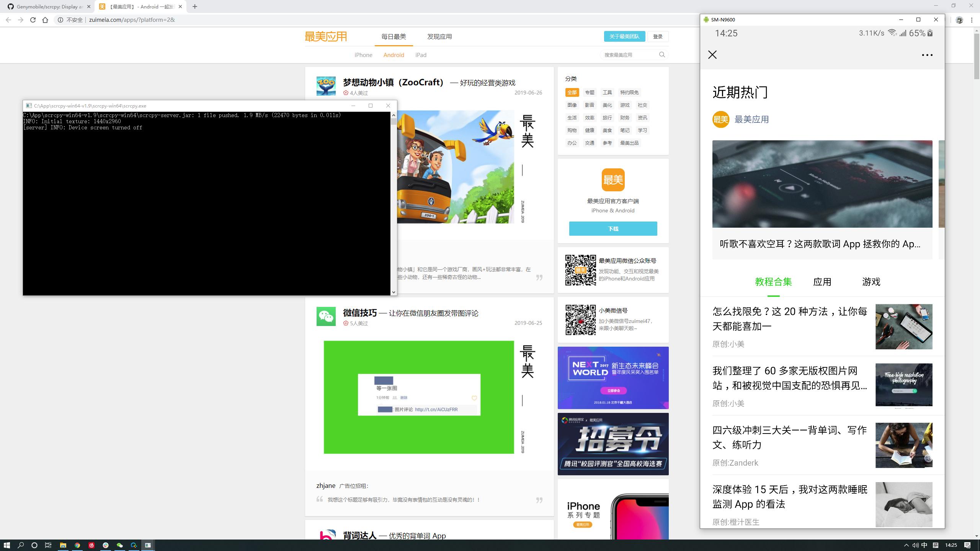This screenshot has width=980, height=551.
Task: Open NetEase Cloud Music from the taskbar
Action: 91,545
